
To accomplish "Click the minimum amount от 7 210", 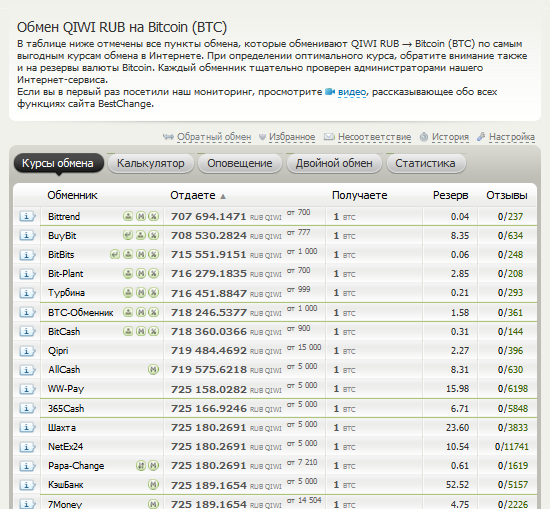I will (302, 462).
